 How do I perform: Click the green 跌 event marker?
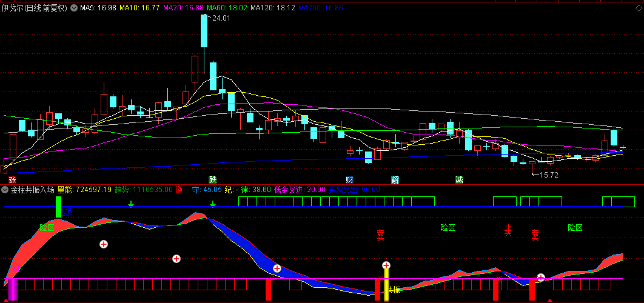[x=212, y=179]
